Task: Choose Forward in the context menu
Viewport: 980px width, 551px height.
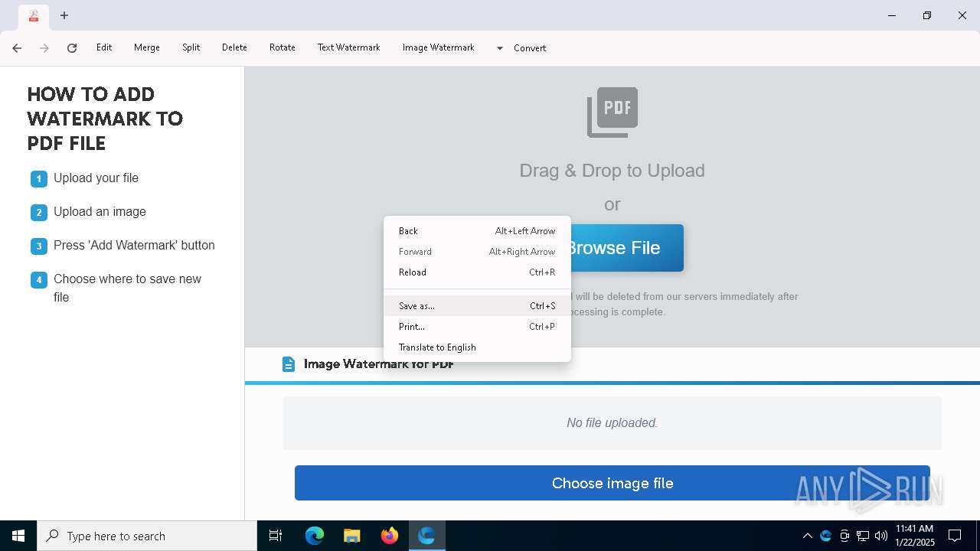Action: (477, 252)
